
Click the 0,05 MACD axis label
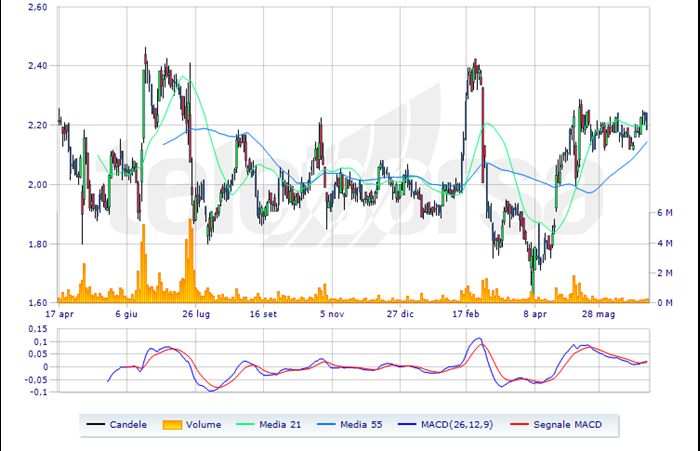pos(38,354)
